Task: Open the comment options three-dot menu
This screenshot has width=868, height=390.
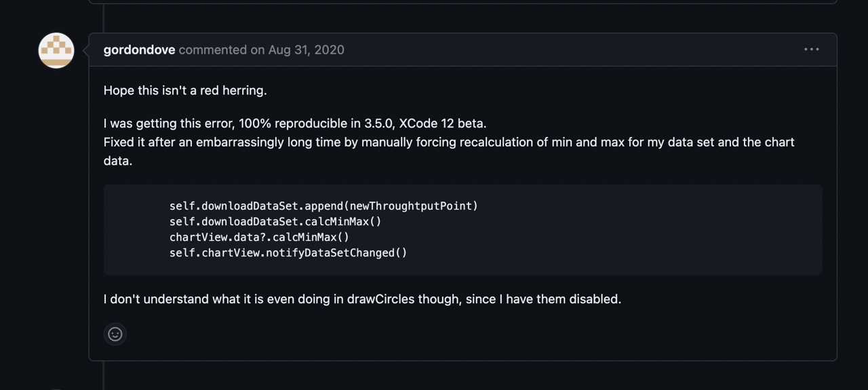Action: click(811, 50)
